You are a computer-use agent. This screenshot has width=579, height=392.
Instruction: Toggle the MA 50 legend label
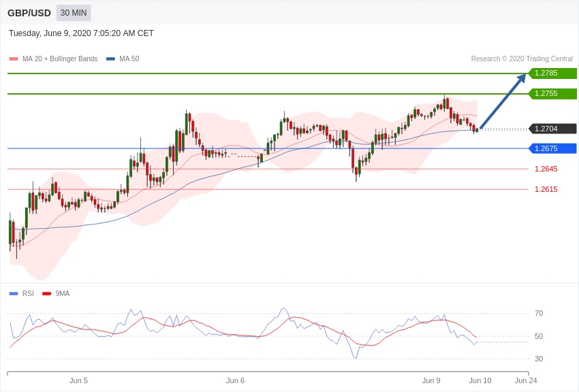point(129,59)
